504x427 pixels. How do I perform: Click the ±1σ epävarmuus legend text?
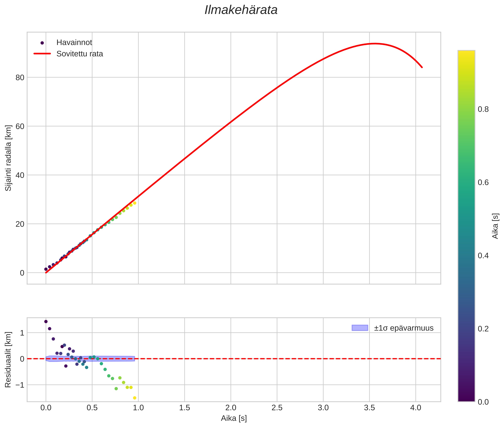pos(404,328)
